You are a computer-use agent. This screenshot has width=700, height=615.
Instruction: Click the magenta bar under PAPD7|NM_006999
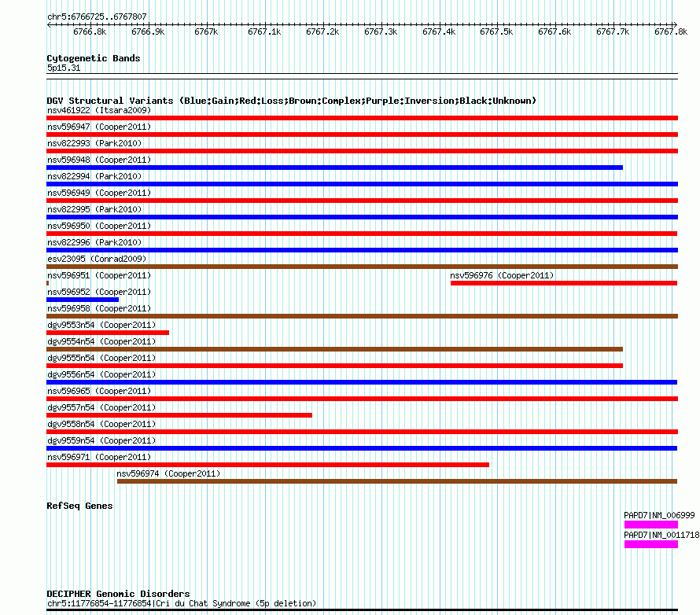pos(651,525)
